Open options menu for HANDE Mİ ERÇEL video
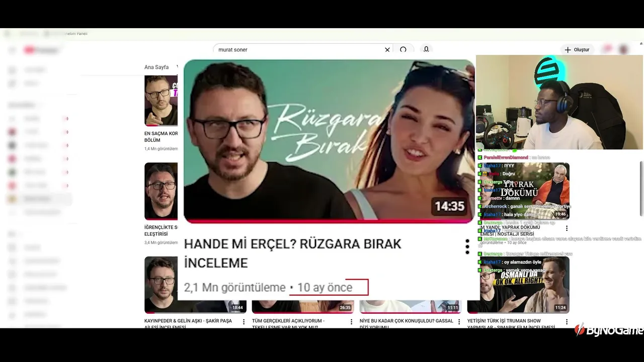Image resolution: width=644 pixels, height=362 pixels. point(467,246)
